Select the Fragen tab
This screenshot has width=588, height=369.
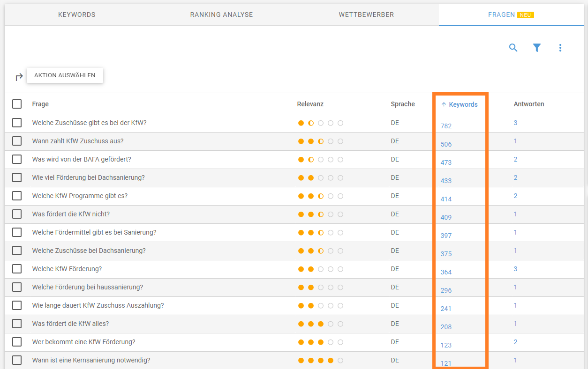pyautogui.click(x=511, y=15)
